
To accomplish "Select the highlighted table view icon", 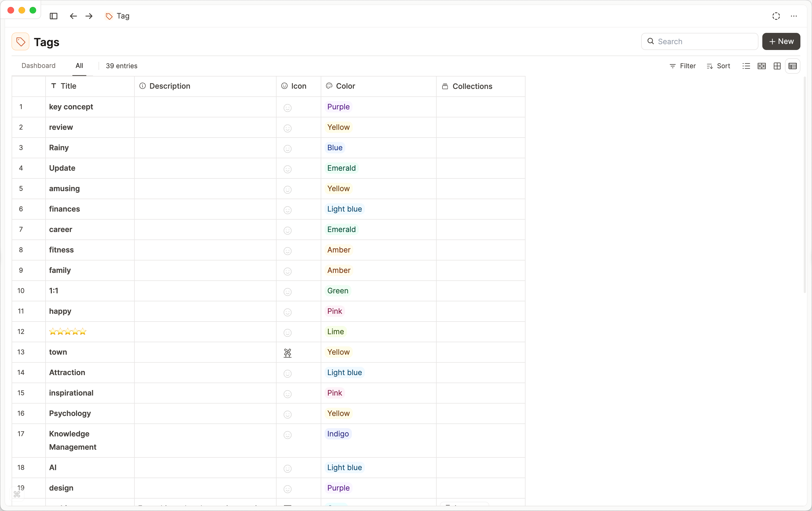I will click(x=793, y=66).
